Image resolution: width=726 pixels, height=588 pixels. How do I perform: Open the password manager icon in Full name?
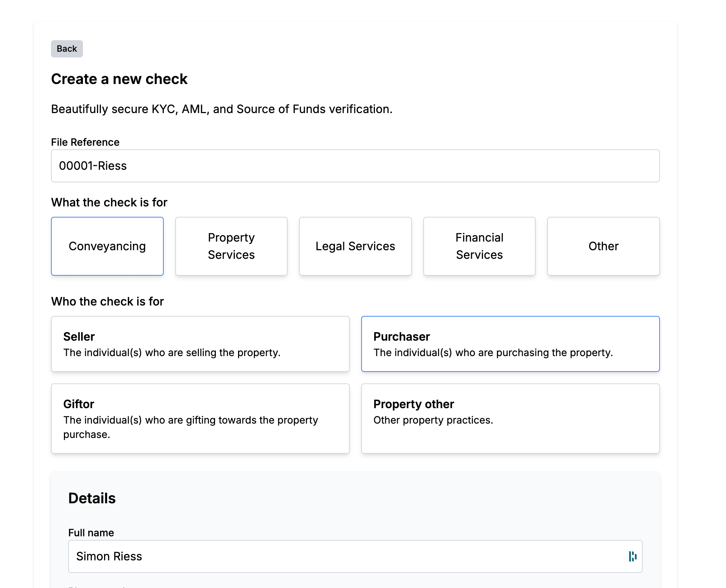pyautogui.click(x=633, y=556)
